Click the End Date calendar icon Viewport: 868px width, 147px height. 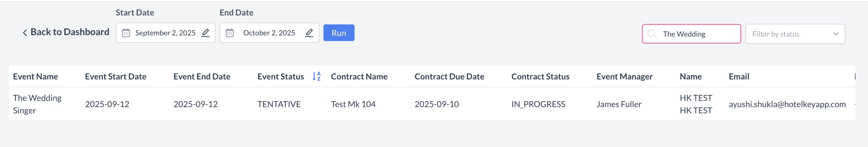229,33
